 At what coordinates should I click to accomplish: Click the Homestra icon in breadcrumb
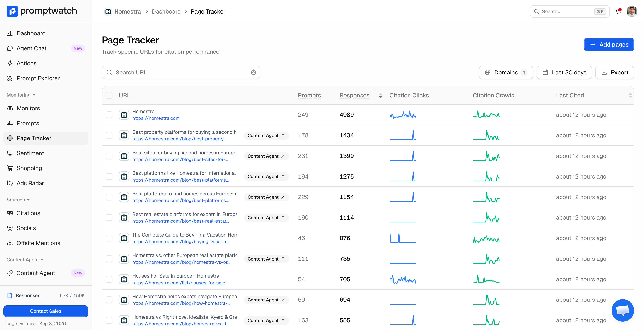click(x=108, y=11)
